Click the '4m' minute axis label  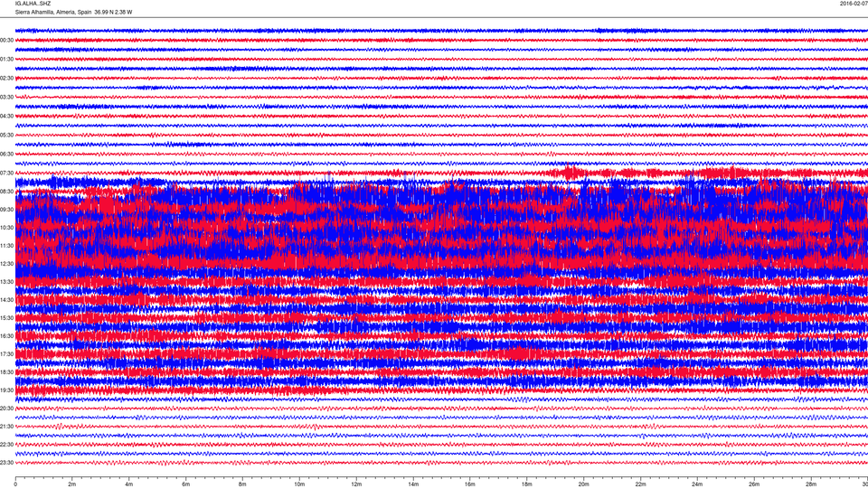[129, 484]
